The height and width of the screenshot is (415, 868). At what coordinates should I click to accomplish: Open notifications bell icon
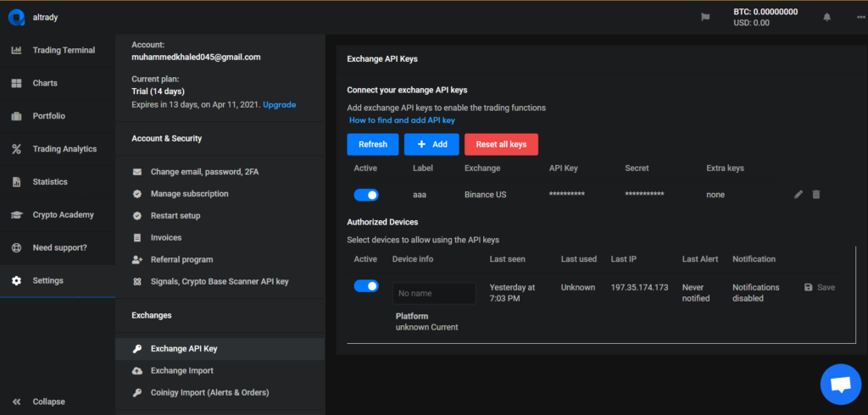tap(827, 17)
